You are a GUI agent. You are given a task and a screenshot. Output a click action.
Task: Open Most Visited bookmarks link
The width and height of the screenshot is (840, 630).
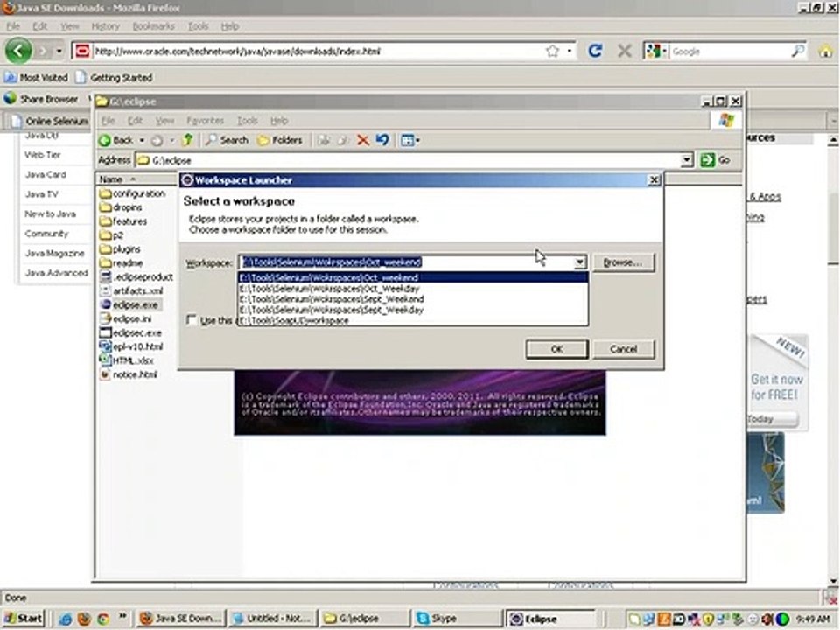pyautogui.click(x=36, y=78)
